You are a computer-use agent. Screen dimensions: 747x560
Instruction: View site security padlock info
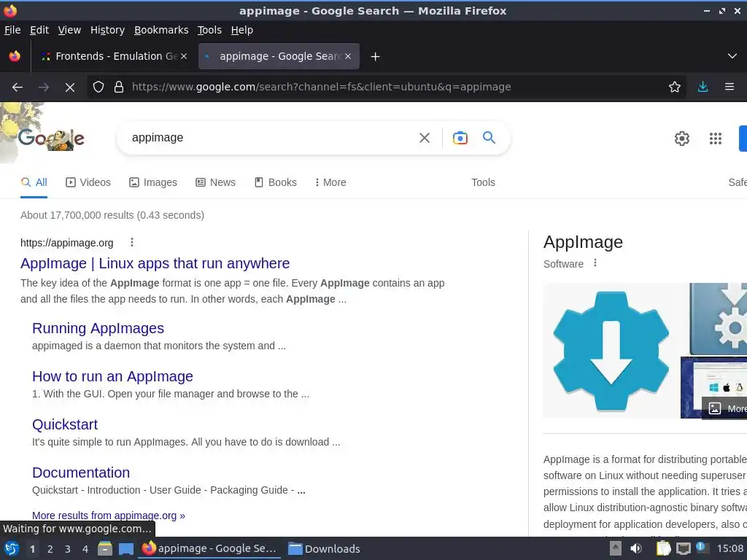[119, 87]
